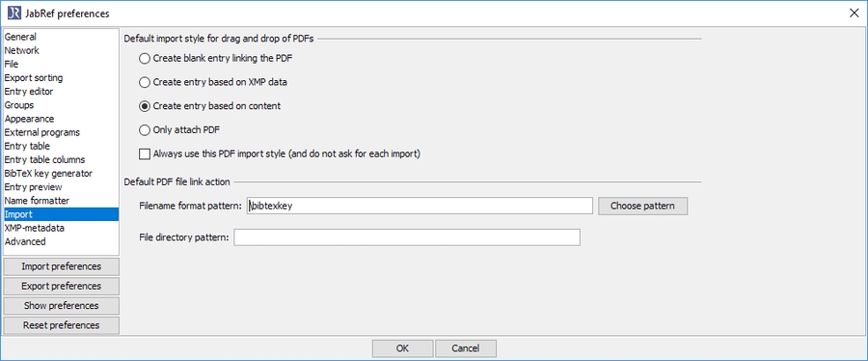Open Name formatter preferences
The width and height of the screenshot is (868, 361).
pyautogui.click(x=61, y=201)
